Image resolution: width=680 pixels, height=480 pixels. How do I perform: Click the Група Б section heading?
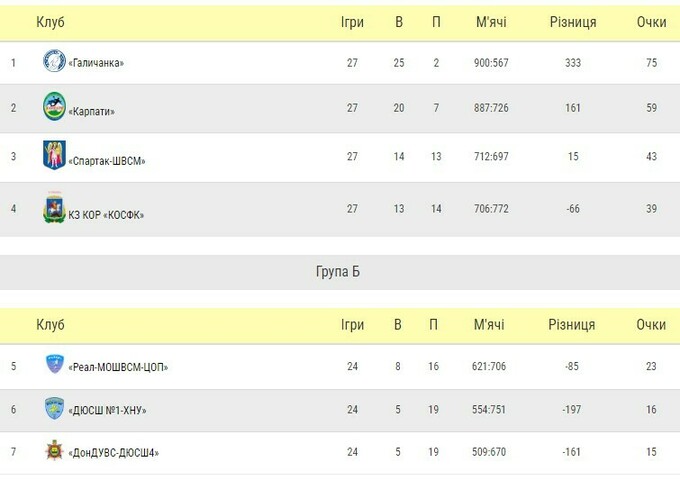338,271
